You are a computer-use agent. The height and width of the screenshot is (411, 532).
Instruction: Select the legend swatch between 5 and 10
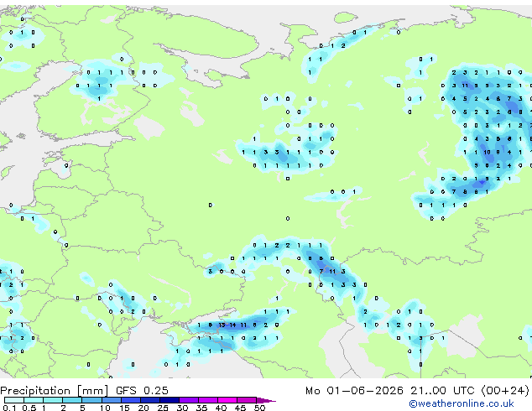[91, 400]
